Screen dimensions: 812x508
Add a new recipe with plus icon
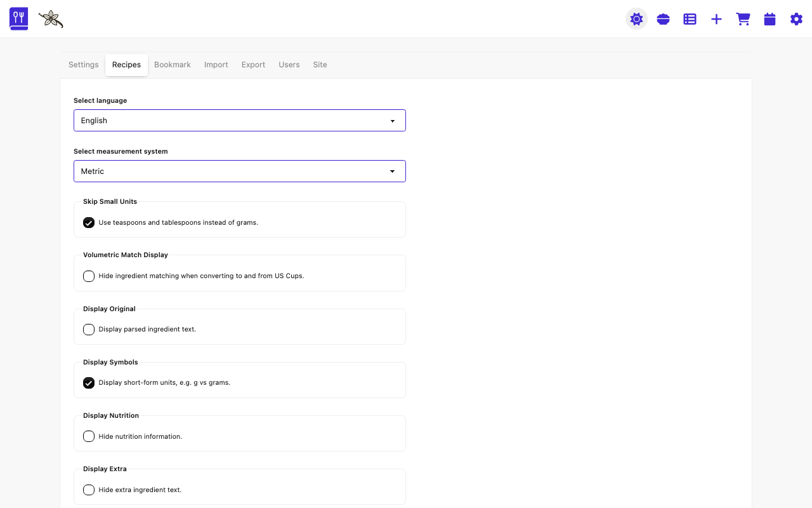(716, 19)
